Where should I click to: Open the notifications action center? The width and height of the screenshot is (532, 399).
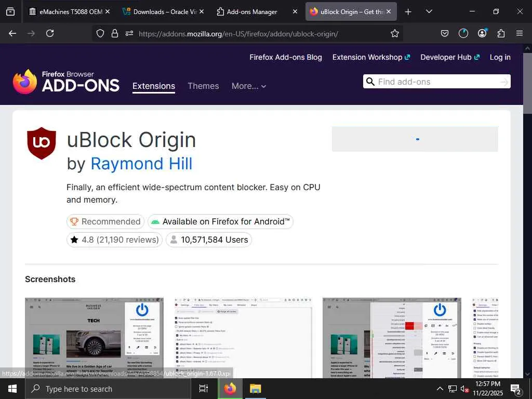516,389
